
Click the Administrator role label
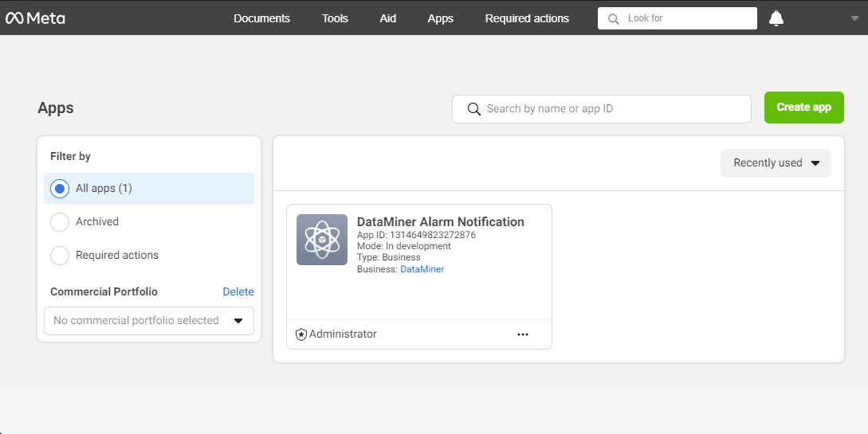[x=343, y=334]
